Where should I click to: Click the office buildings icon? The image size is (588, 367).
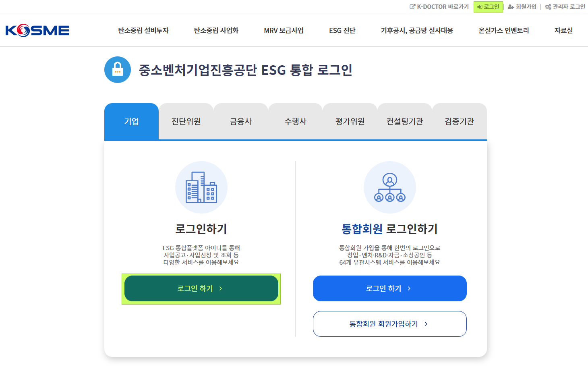201,187
